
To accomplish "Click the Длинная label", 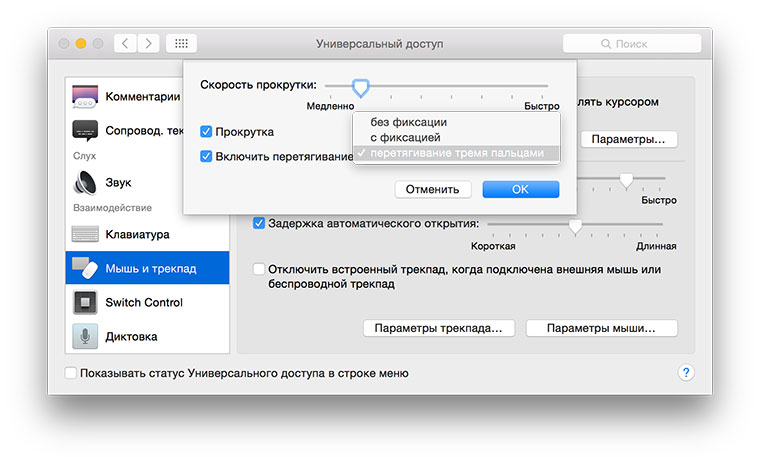I will (x=656, y=246).
